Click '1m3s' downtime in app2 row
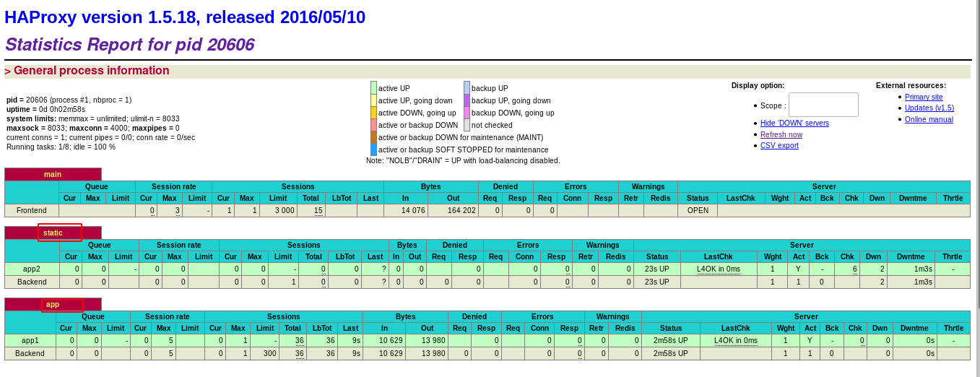 tap(923, 269)
